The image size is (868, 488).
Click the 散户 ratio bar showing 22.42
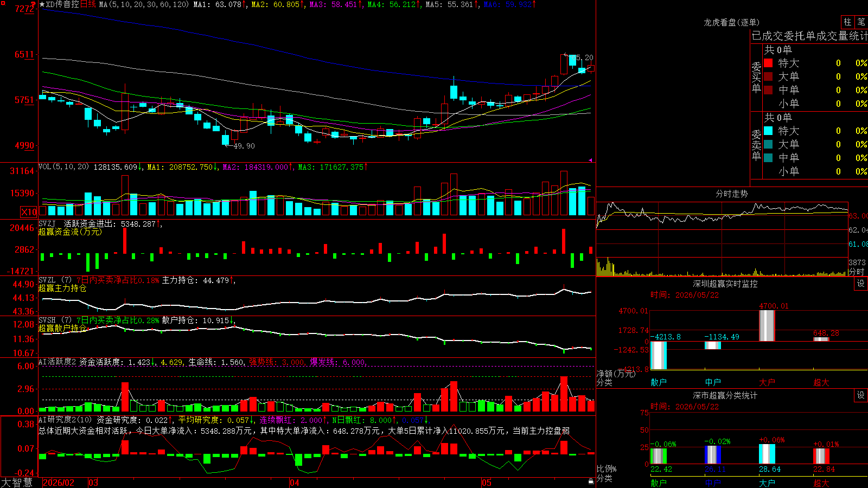coord(659,456)
